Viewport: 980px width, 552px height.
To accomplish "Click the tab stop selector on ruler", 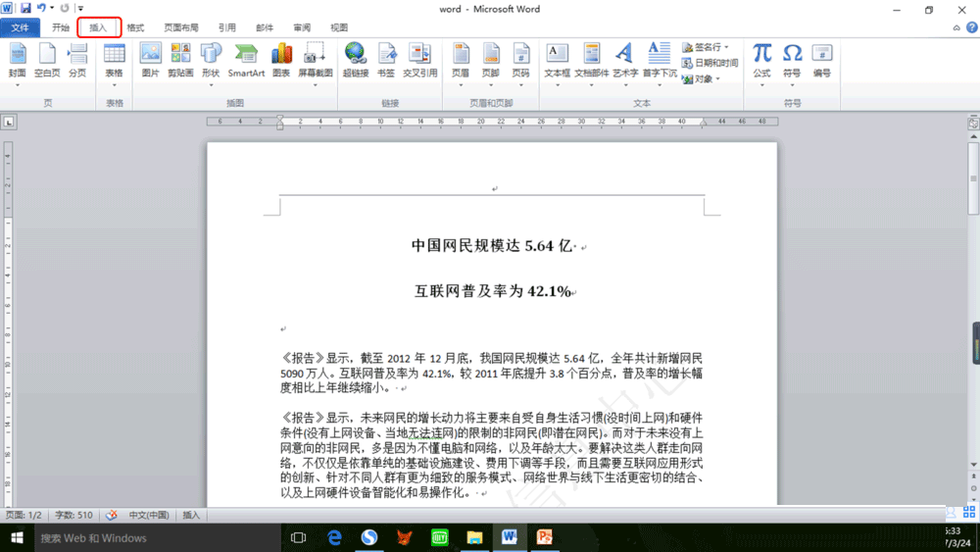I will (9, 122).
